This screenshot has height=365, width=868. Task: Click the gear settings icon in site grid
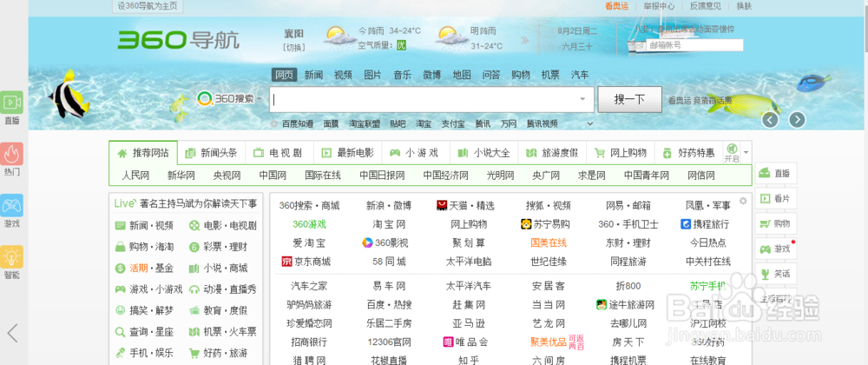click(x=743, y=201)
